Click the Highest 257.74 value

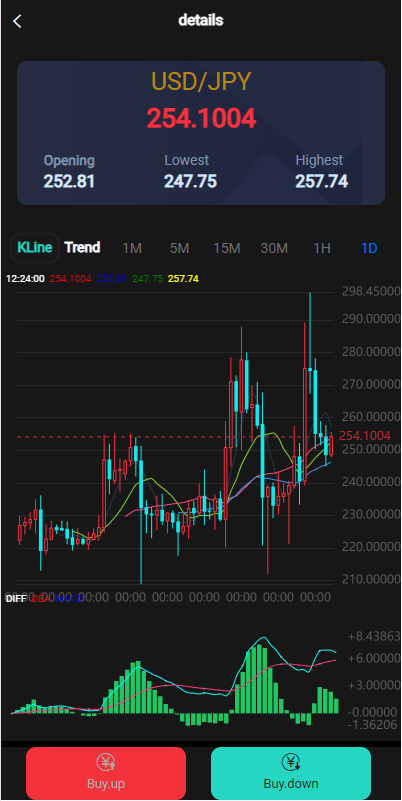[x=322, y=181]
